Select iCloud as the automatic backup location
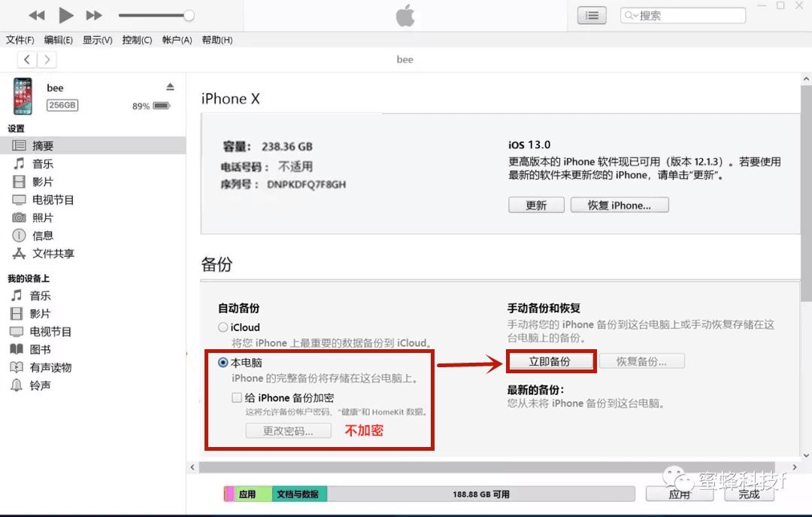Screen dimensions: 812x517 (223, 327)
